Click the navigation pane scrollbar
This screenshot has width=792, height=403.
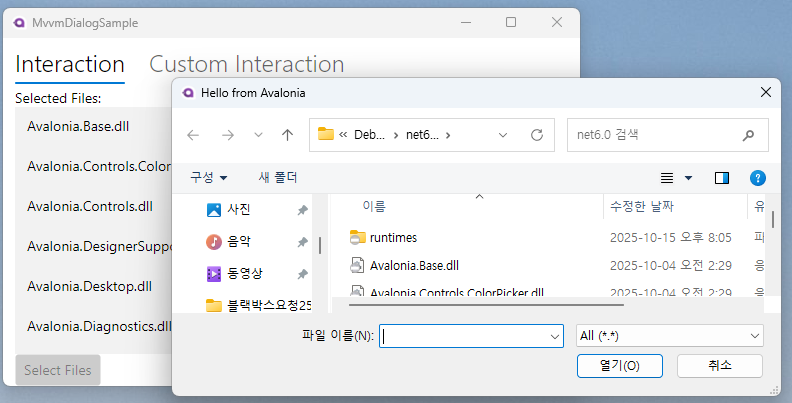(x=320, y=245)
